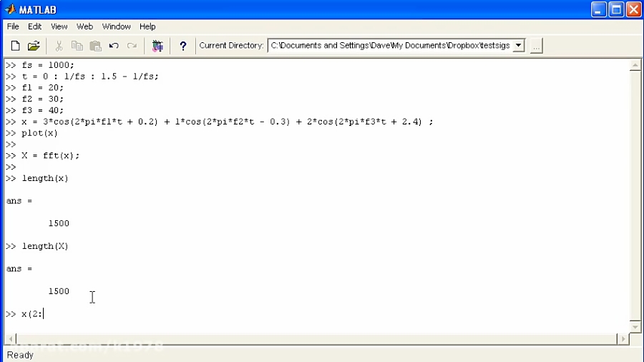Copy selection using the toolbar copy icon

(x=77, y=46)
